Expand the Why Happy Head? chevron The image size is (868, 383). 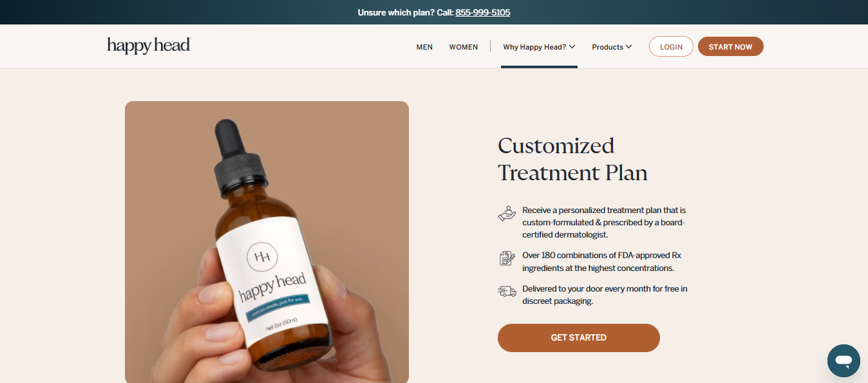pos(572,46)
